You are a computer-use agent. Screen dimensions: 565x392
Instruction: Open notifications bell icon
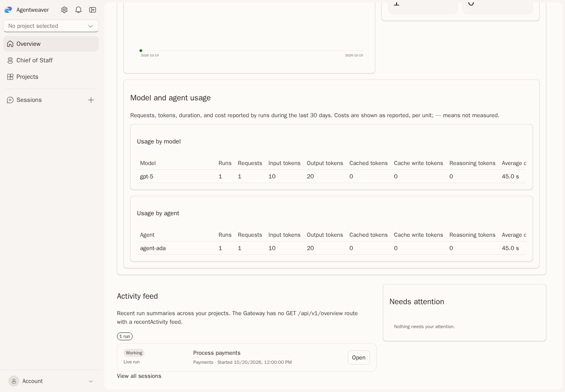point(78,10)
